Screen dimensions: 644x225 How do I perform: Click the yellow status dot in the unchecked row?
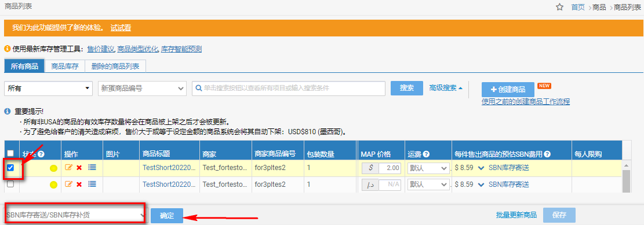pos(53,185)
